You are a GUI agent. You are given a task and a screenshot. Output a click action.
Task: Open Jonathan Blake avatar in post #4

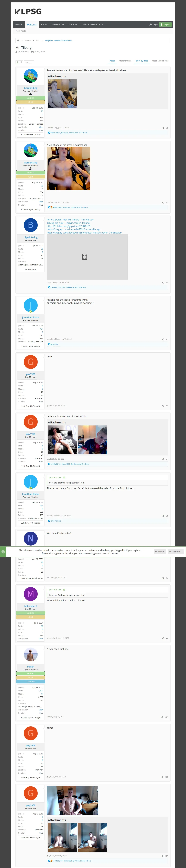(x=31, y=305)
